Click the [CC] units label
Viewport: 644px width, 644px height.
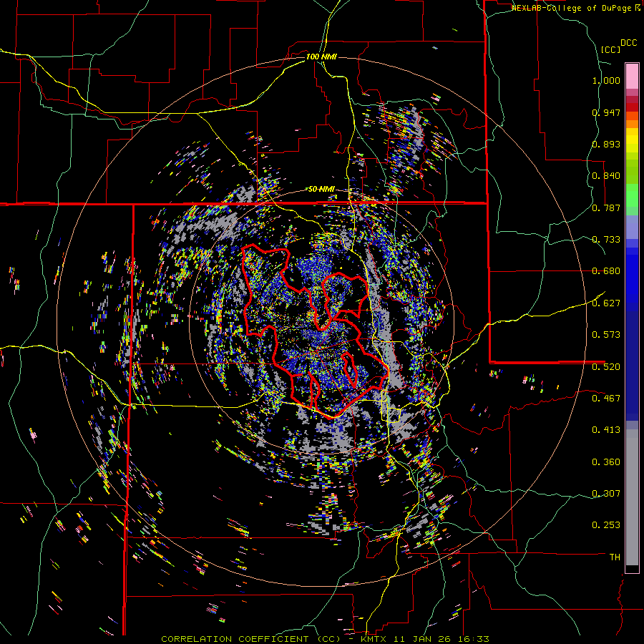610,49
